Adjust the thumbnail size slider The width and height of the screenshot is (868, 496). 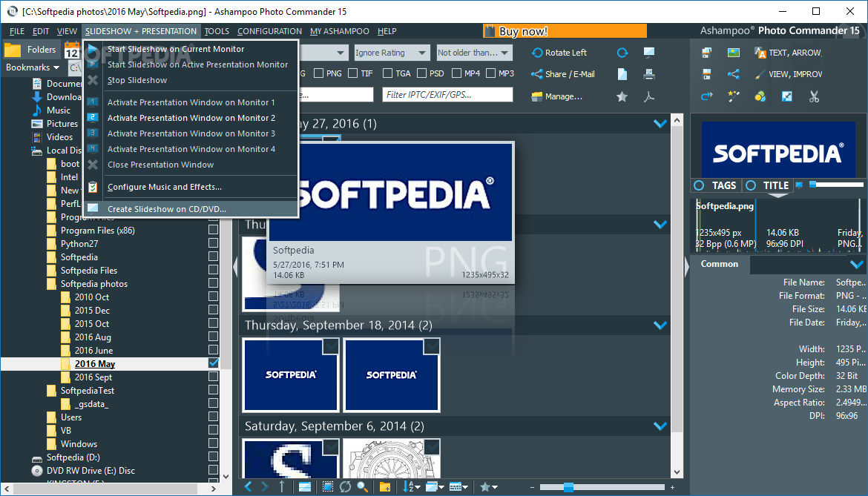[x=568, y=487]
